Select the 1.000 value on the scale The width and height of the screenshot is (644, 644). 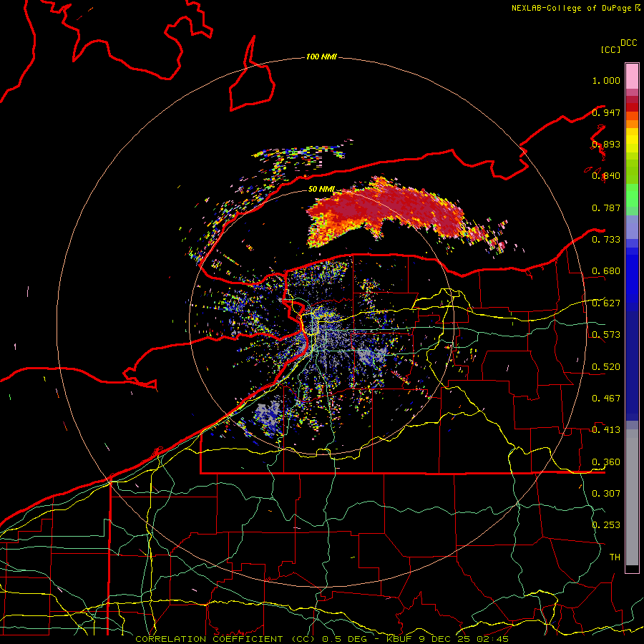pyautogui.click(x=606, y=80)
